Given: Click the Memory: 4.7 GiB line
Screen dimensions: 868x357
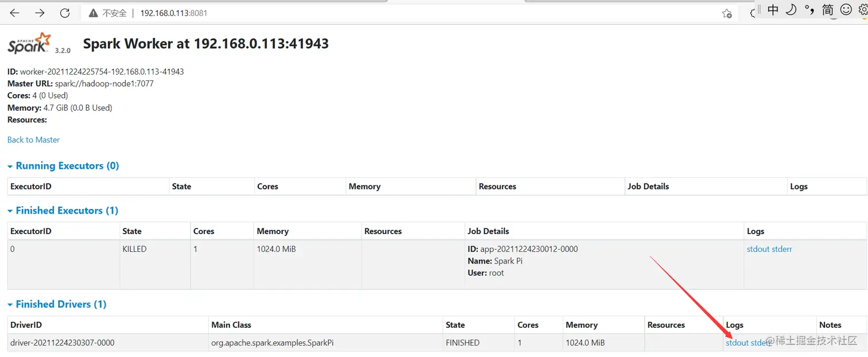Looking at the screenshot, I should [x=60, y=108].
